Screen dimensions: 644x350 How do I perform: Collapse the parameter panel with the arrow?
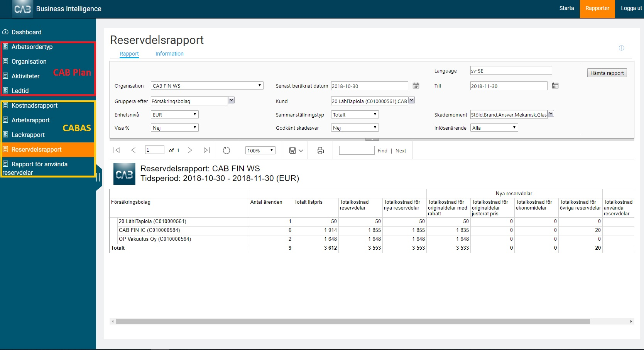(372, 139)
